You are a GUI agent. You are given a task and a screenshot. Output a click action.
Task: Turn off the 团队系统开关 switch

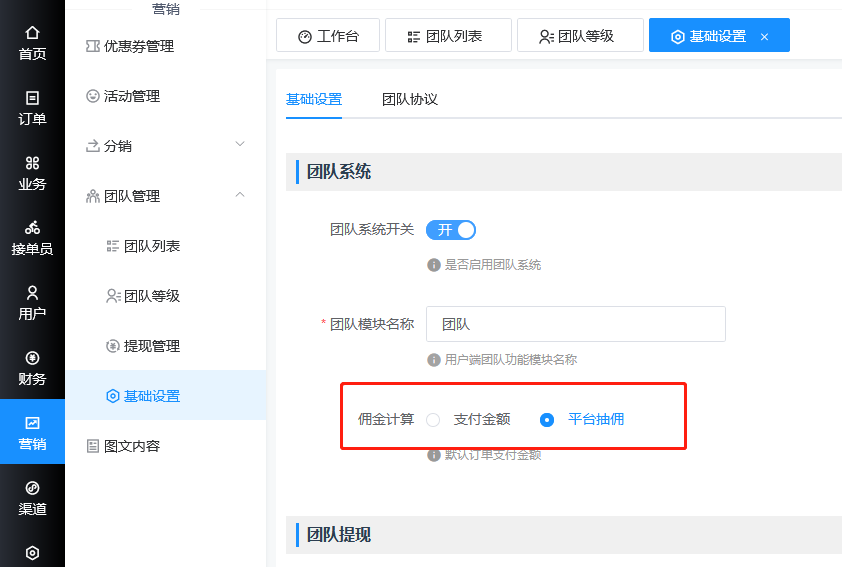[x=451, y=230]
